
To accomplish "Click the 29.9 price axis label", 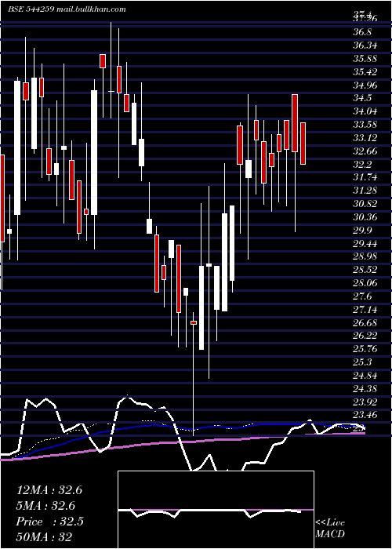I will [x=362, y=231].
